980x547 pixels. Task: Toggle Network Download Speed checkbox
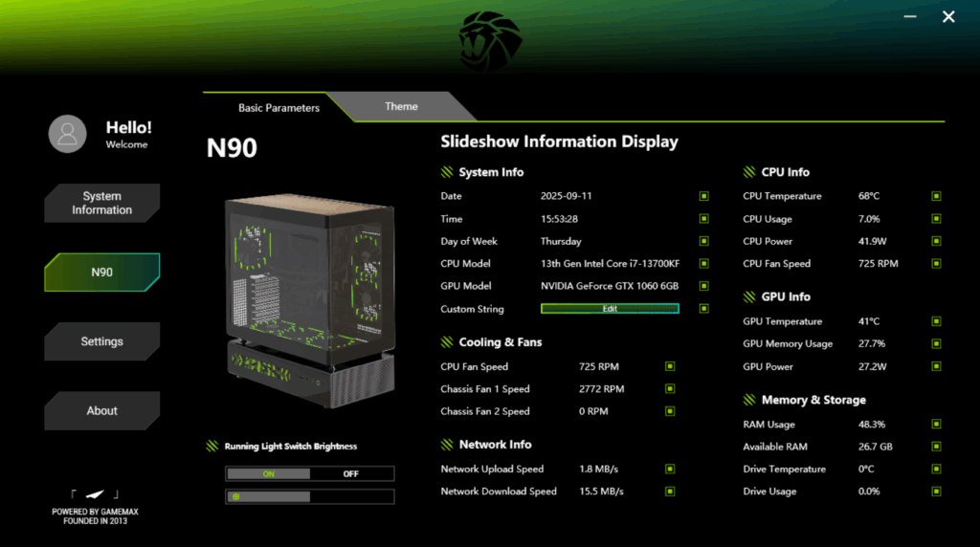[x=670, y=492]
